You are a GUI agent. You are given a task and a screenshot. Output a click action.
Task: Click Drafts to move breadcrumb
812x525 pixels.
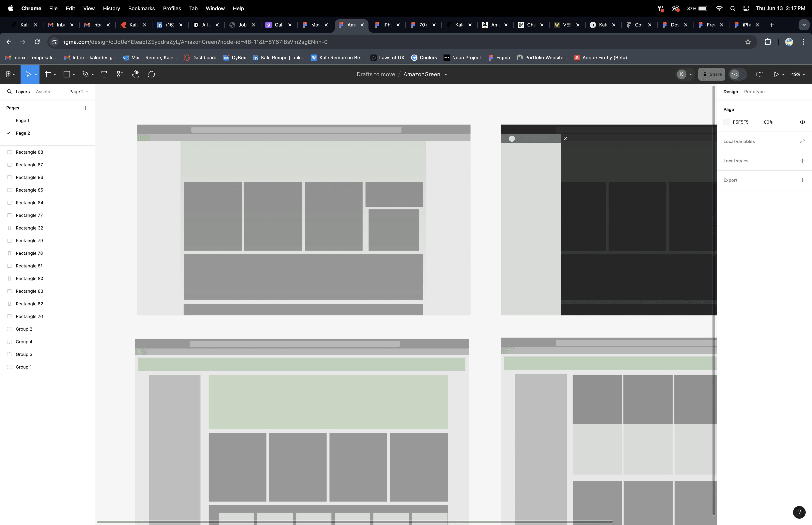point(376,74)
